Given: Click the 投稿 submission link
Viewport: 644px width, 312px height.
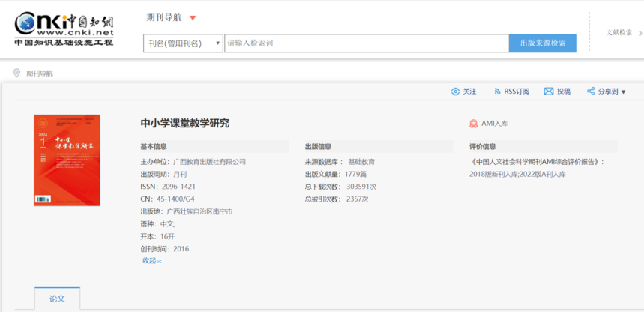Looking at the screenshot, I should tap(564, 91).
